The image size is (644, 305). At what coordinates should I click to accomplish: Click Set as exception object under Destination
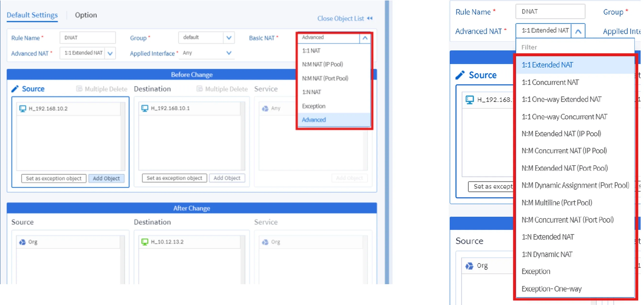[174, 178]
